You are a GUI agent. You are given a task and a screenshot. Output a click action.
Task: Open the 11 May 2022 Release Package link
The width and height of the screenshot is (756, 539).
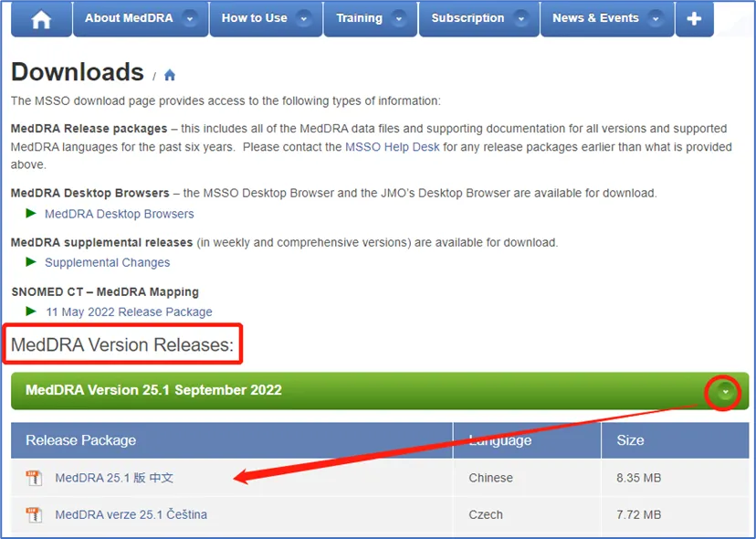(129, 312)
